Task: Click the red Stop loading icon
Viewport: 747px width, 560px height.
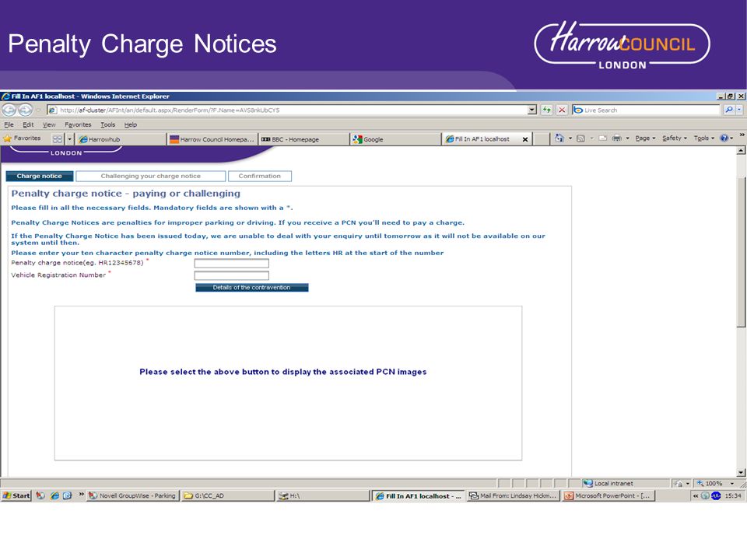Action: 562,110
